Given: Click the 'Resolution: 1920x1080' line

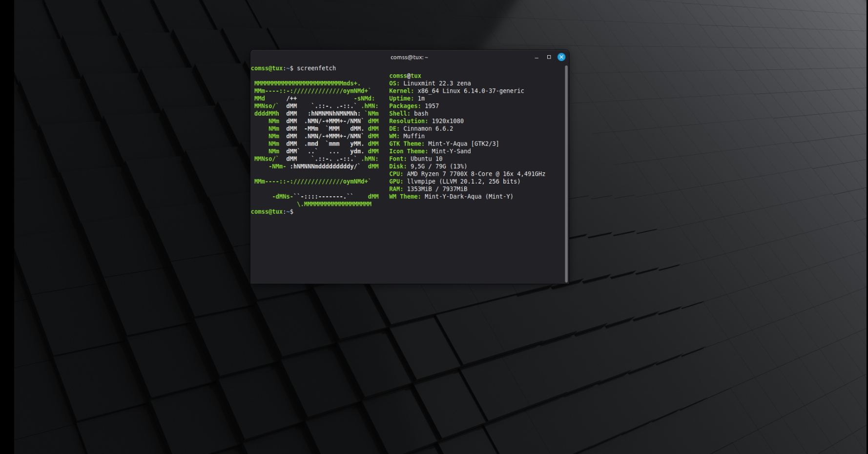Looking at the screenshot, I should click(x=426, y=121).
